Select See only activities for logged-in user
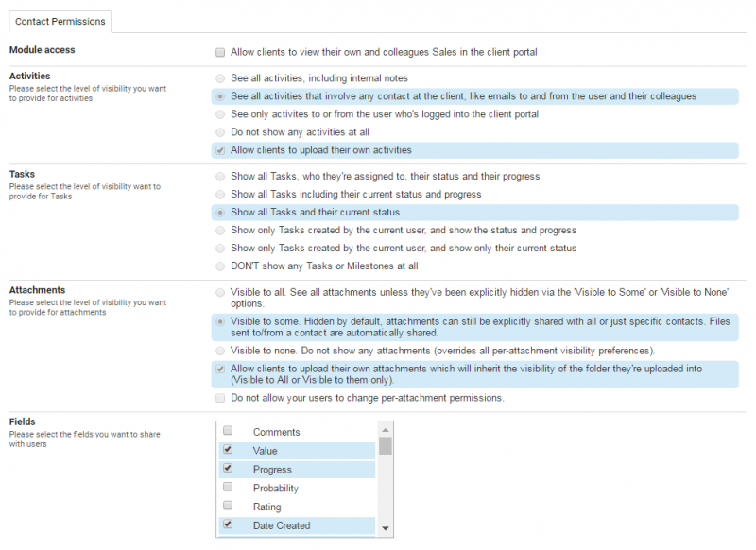Screen dimensions: 756x550 coord(220,114)
